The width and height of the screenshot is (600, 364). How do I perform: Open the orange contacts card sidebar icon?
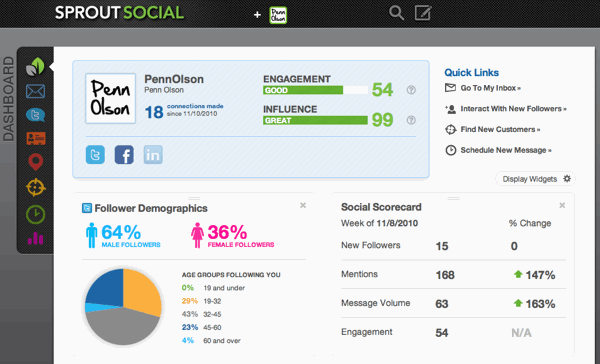tap(36, 138)
